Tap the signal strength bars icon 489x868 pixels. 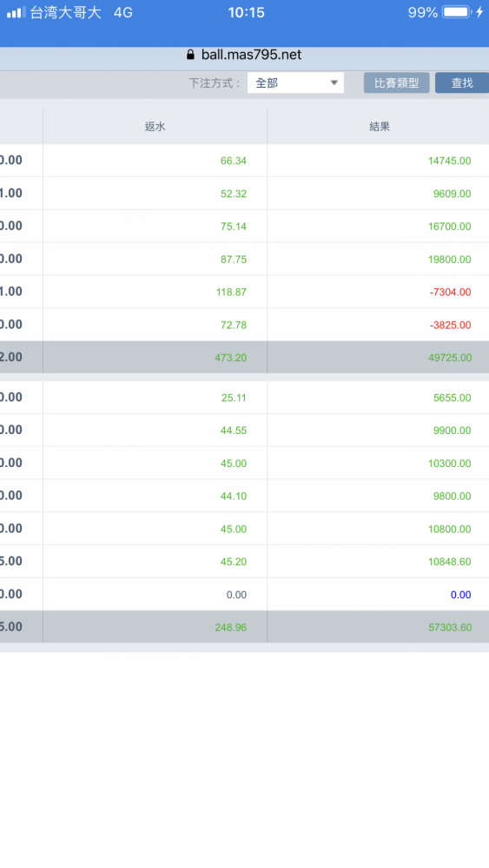16,13
